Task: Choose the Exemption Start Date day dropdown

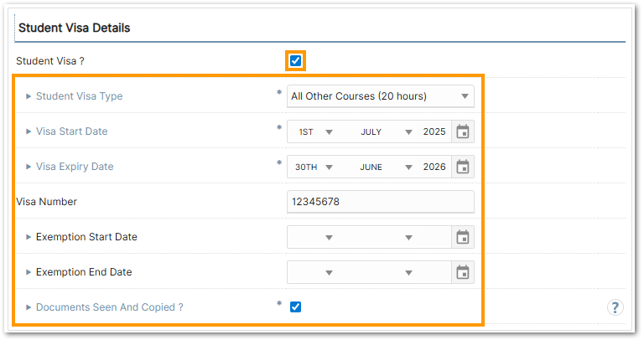Action: [x=314, y=237]
